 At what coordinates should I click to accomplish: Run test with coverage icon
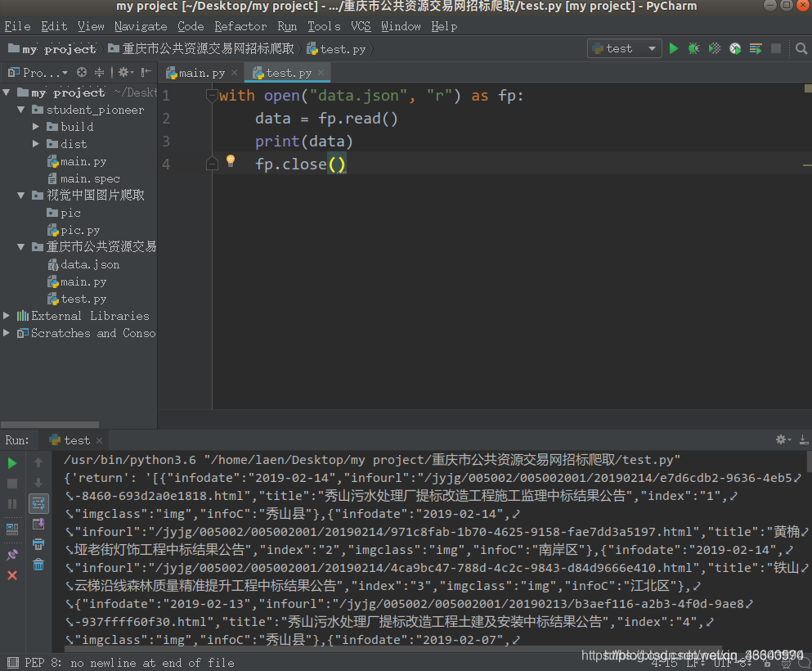tap(715, 49)
